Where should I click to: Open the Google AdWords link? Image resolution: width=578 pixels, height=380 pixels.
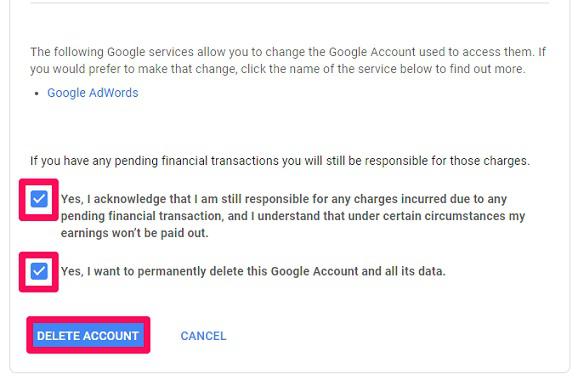(x=93, y=93)
